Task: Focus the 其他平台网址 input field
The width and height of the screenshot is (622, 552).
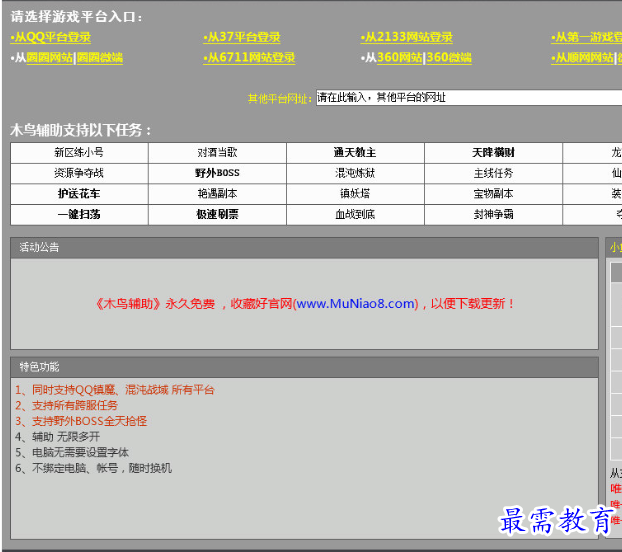Action: click(x=469, y=98)
